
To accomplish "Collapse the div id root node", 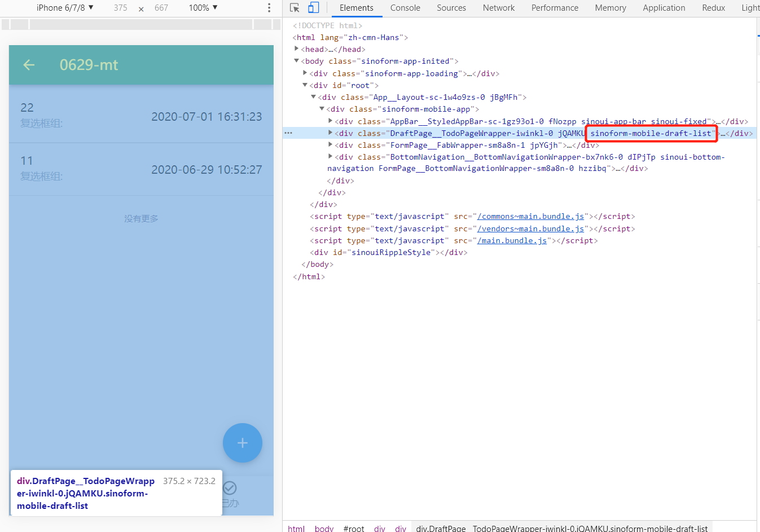I will 305,85.
